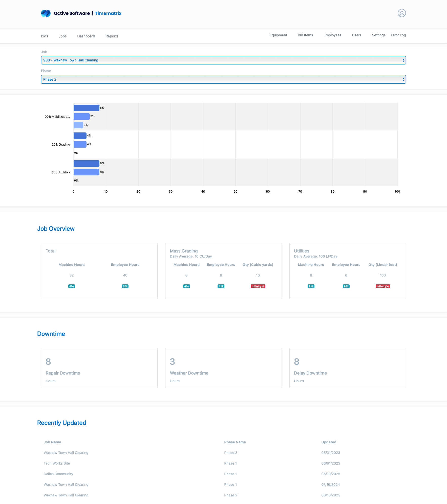
Task: Go to the Jobs page
Action: point(62,36)
